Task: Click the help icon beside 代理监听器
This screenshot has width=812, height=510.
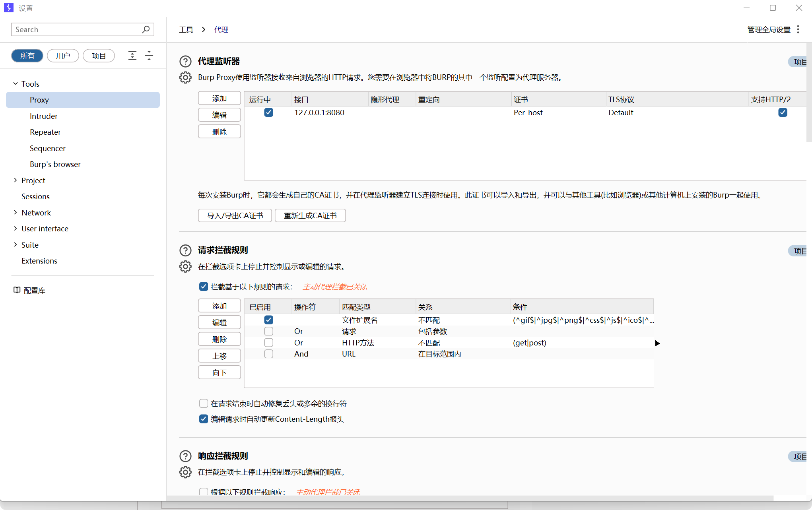Action: (x=185, y=61)
